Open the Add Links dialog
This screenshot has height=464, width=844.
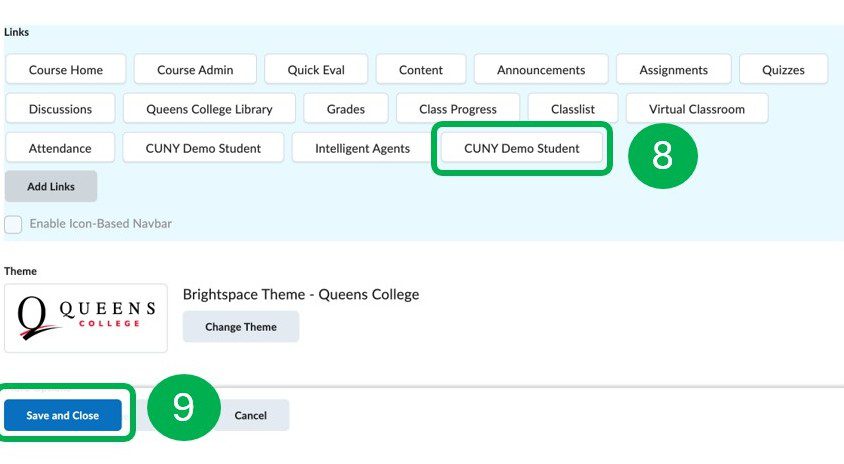51,186
